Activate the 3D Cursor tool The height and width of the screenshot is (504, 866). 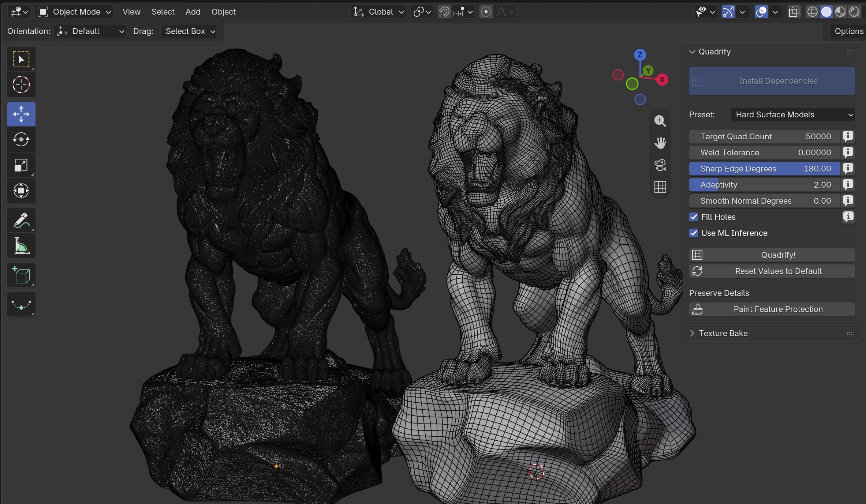[x=21, y=85]
